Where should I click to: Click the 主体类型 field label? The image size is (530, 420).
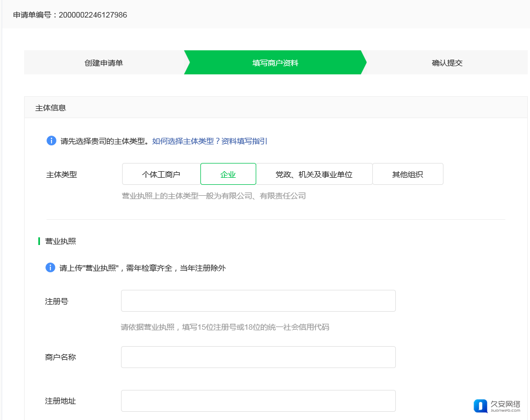[x=62, y=175]
